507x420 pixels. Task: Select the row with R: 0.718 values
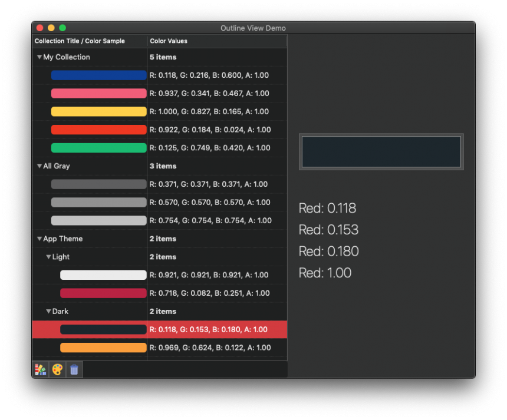click(209, 293)
